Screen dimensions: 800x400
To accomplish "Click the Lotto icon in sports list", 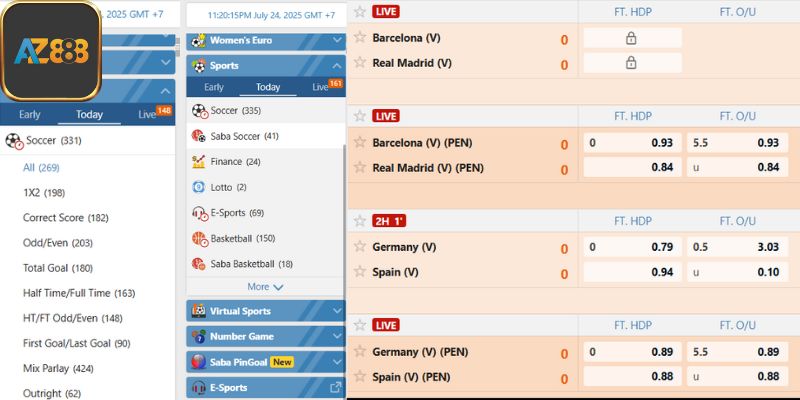I will [199, 187].
